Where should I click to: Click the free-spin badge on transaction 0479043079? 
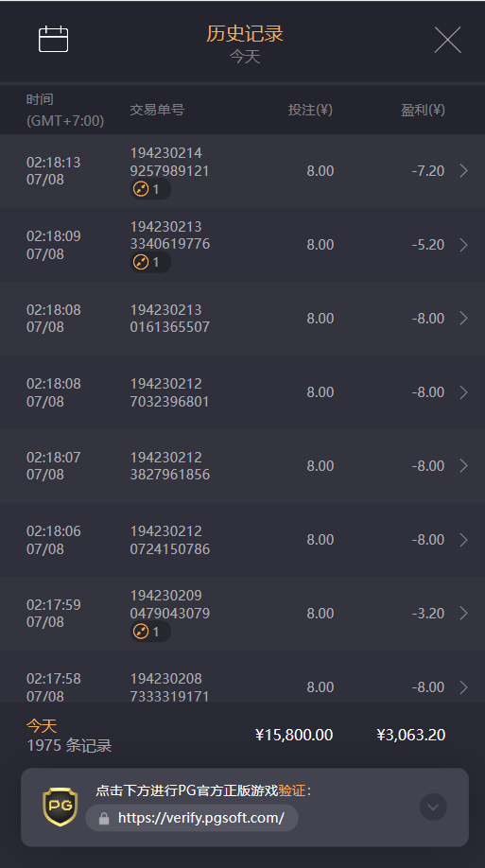click(x=150, y=631)
